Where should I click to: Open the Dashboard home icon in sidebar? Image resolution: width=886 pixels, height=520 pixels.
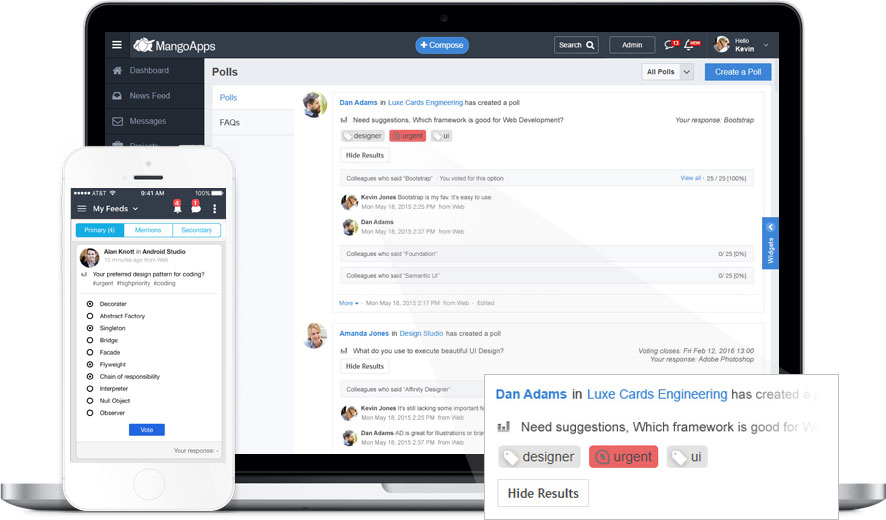pos(117,71)
